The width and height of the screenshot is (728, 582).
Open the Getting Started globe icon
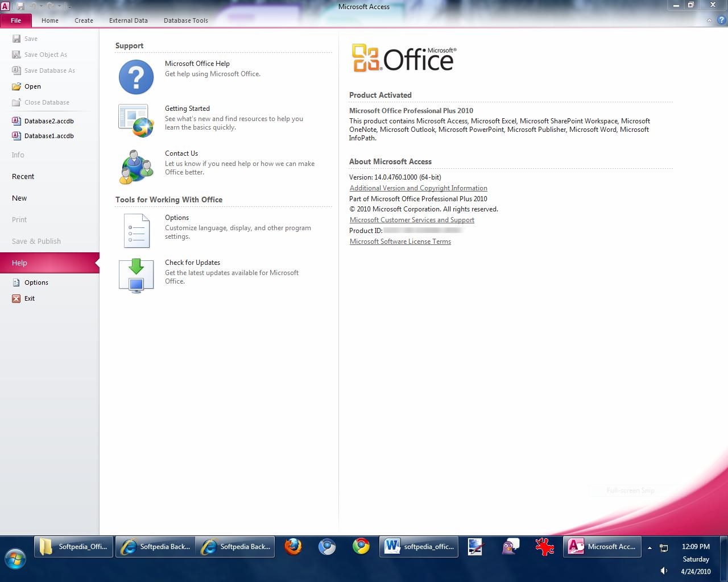coord(136,120)
